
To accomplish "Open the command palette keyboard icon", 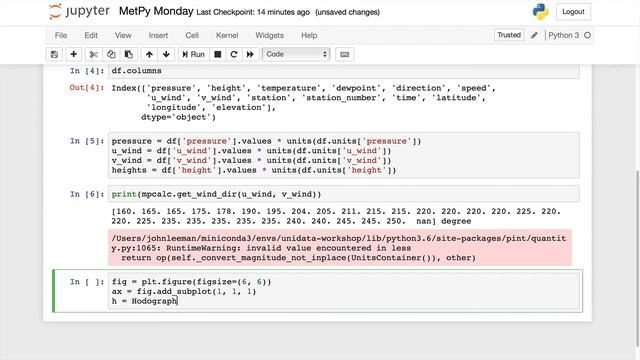I will 344,54.
